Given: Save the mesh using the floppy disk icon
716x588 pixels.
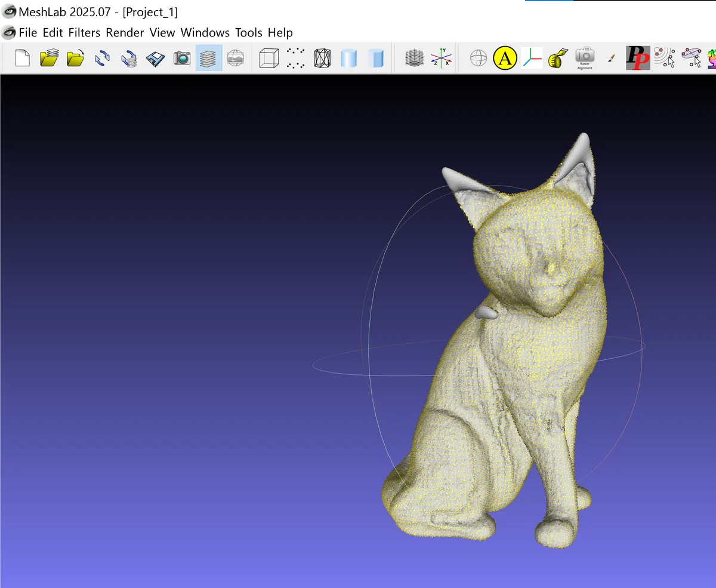Looking at the screenshot, I should point(155,58).
